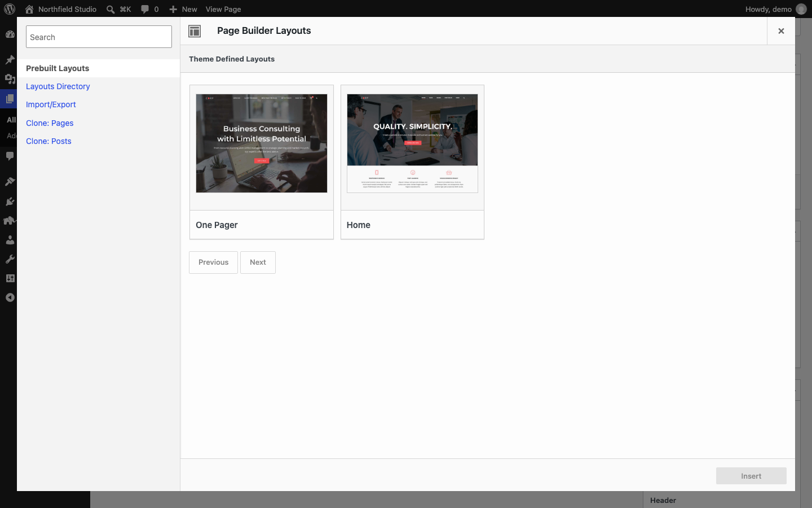Image resolution: width=812 pixels, height=508 pixels.
Task: Open Media library sidebar icon
Action: (x=10, y=78)
